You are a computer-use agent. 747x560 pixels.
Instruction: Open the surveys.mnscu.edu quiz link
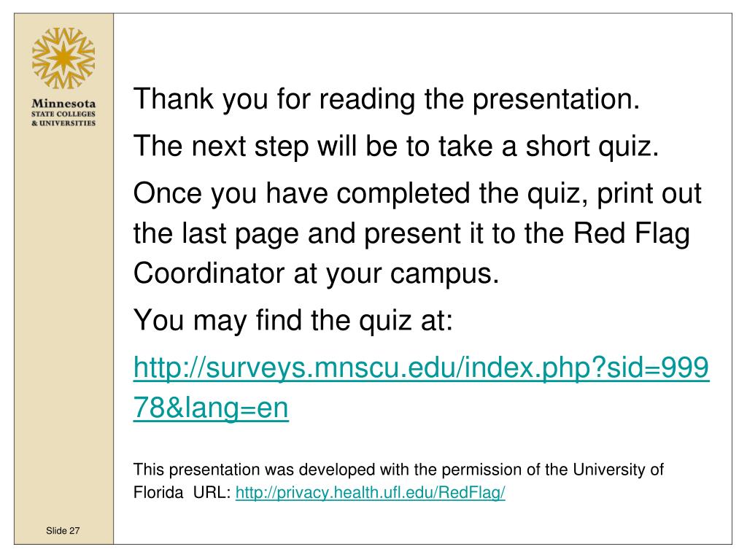pos(421,367)
